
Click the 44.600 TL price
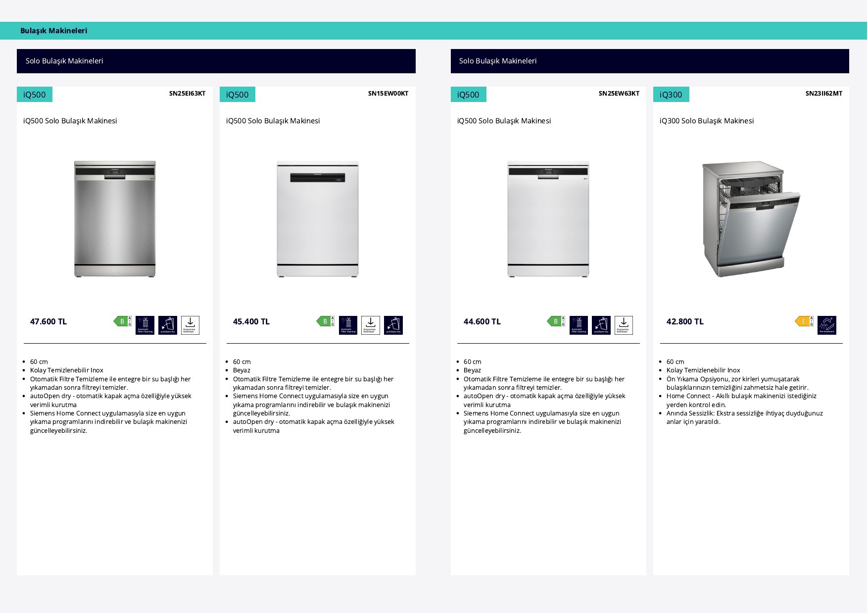(482, 322)
